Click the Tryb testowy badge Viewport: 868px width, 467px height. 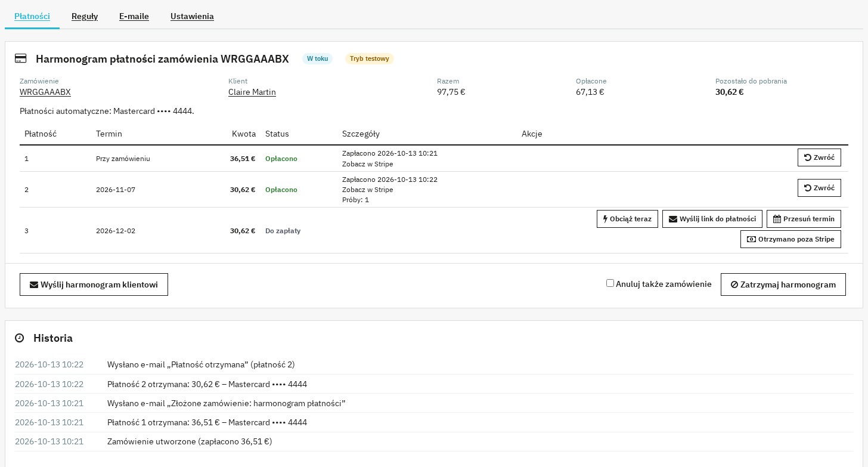pos(370,58)
